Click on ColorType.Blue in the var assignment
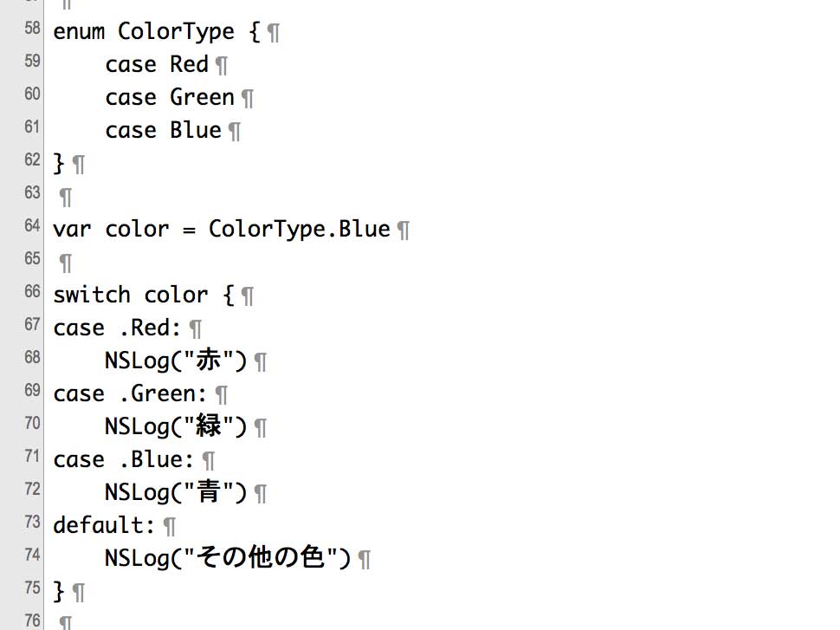 (x=300, y=230)
